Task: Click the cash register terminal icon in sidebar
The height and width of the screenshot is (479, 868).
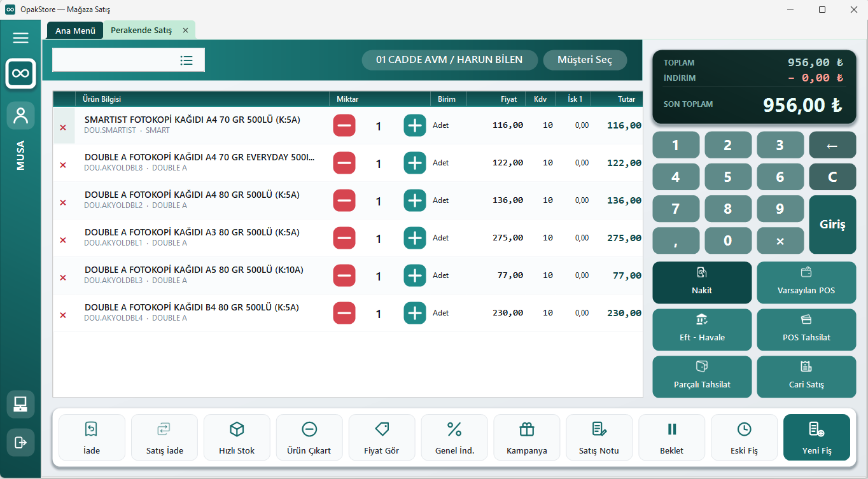Action: coord(20,404)
